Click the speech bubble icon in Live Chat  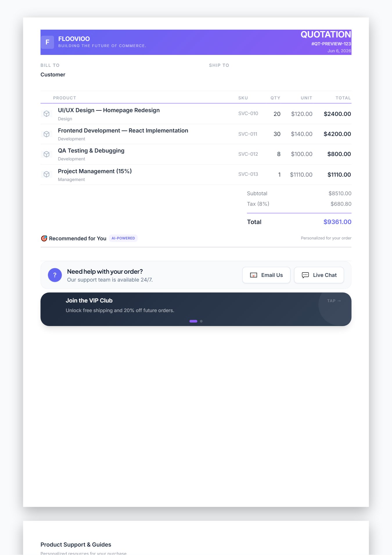[x=305, y=275]
